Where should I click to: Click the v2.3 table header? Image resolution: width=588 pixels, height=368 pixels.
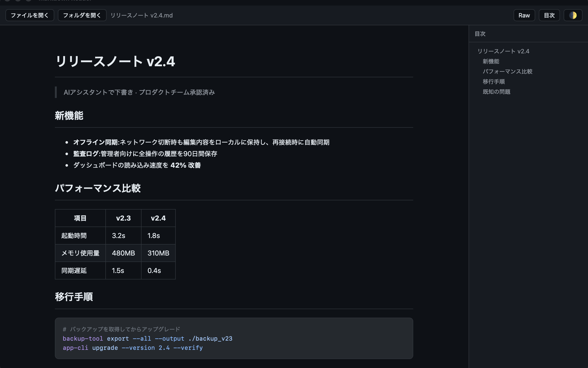click(x=123, y=218)
